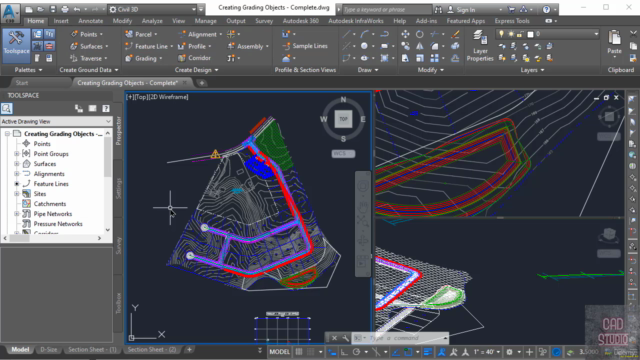The image size is (640, 360).
Task: Click the workspace switching gear icon in status bar
Action: tap(509, 352)
